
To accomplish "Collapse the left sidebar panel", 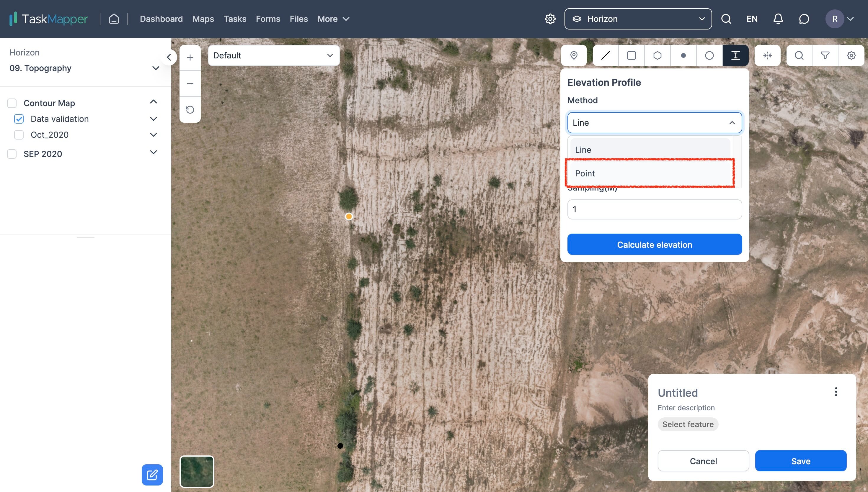I will [169, 58].
